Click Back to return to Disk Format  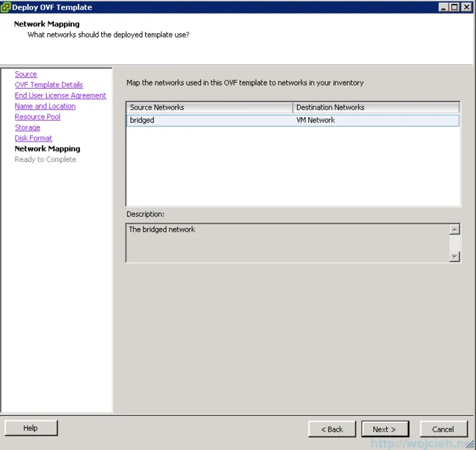click(332, 429)
